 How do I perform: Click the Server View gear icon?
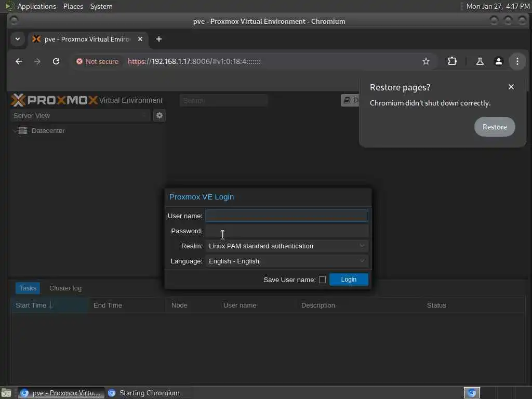click(159, 116)
